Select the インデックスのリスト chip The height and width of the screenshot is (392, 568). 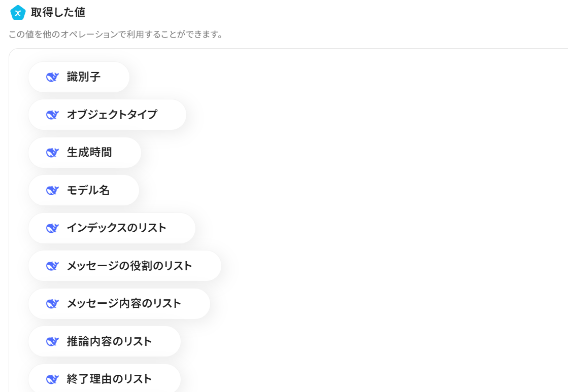tap(117, 228)
